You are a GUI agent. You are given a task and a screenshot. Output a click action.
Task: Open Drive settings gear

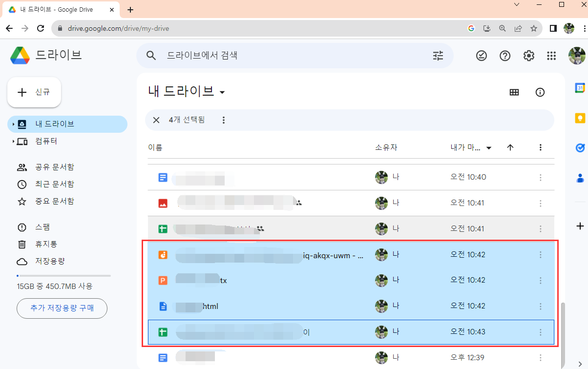528,56
